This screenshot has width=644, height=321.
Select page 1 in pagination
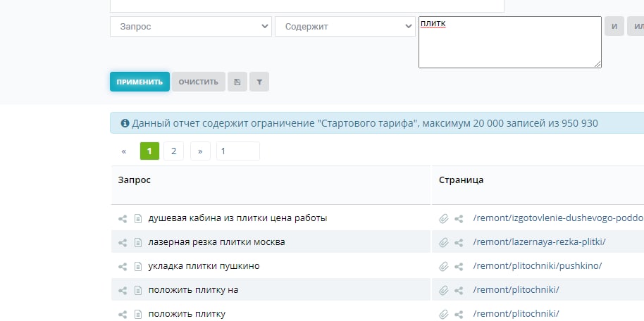click(149, 151)
